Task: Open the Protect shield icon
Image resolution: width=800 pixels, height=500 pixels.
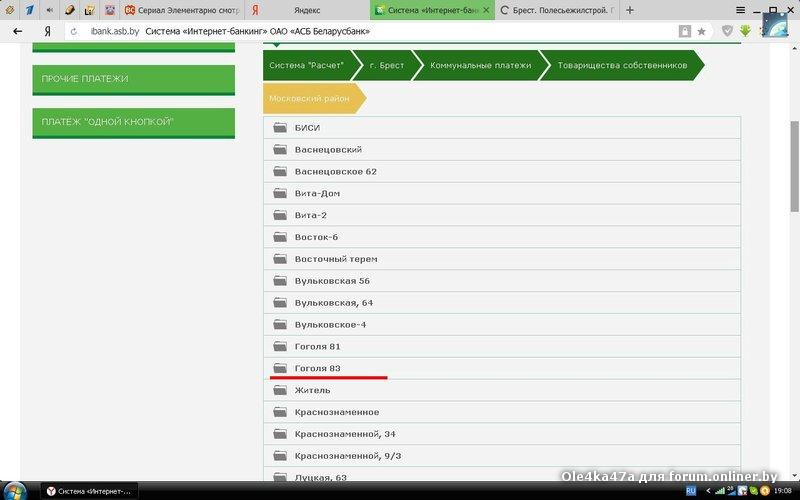Action: [727, 31]
